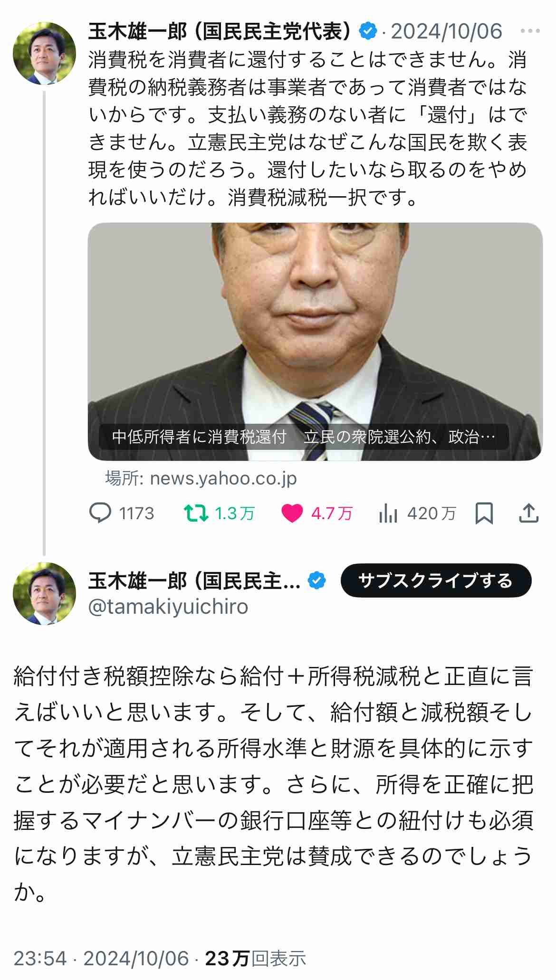Click the news.yahoo.co.jp source link
This screenshot has height=980, width=556.
pyautogui.click(x=201, y=478)
